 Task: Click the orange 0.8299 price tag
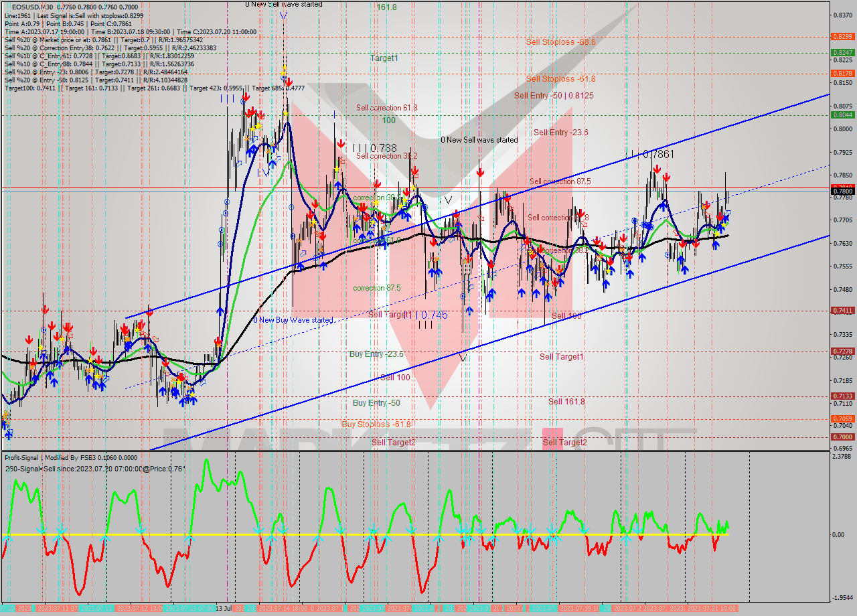click(x=842, y=36)
